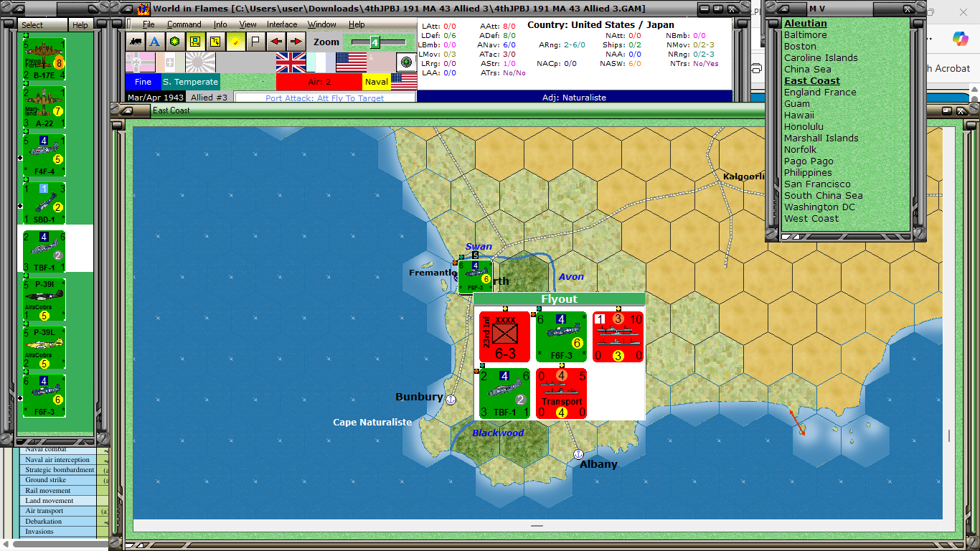Select the A-22 Maryland bomber unit
The width and height of the screenshot is (980, 551).
coord(44,107)
